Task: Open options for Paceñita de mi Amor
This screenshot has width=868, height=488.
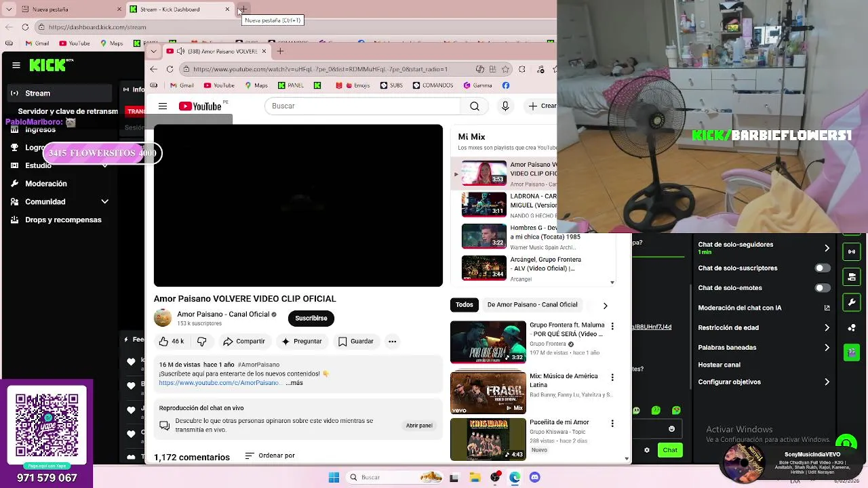Action: (x=612, y=424)
